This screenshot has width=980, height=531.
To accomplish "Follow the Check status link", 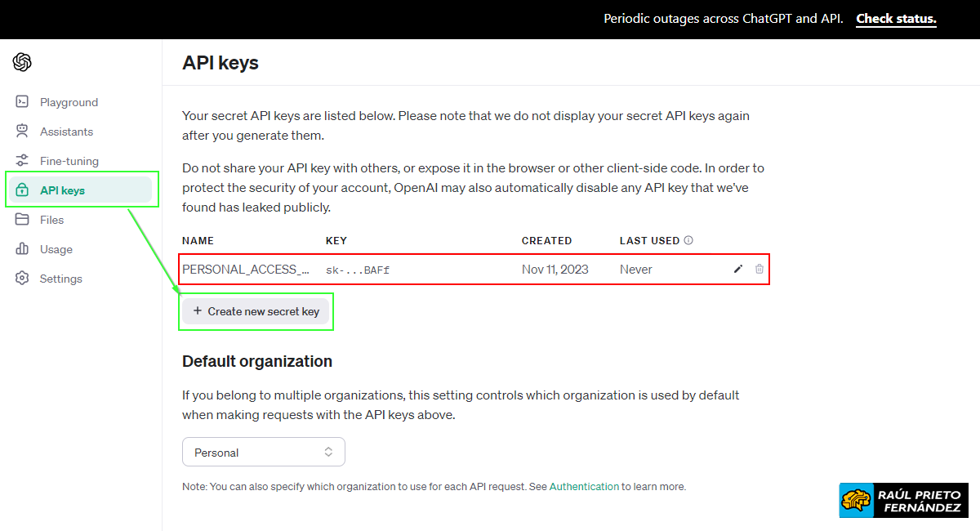I will pos(896,19).
